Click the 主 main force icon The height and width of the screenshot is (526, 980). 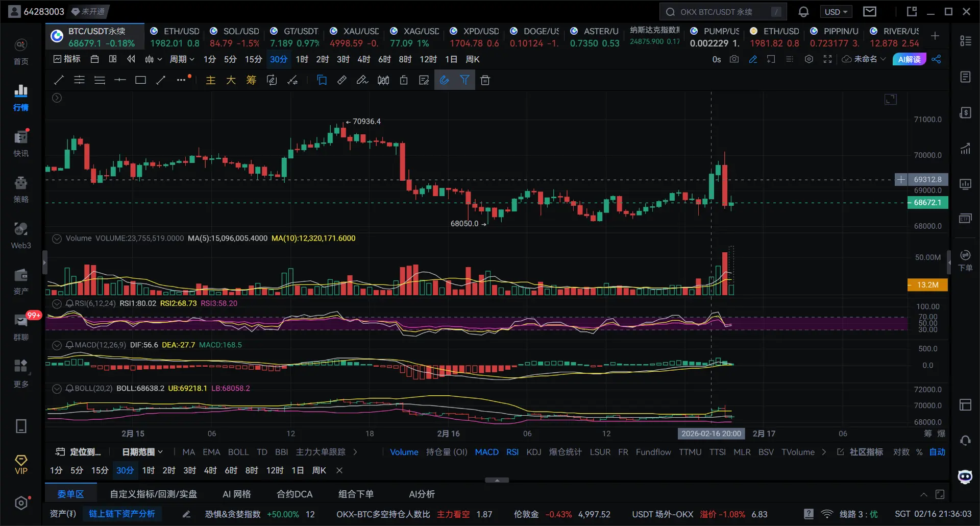pos(210,80)
